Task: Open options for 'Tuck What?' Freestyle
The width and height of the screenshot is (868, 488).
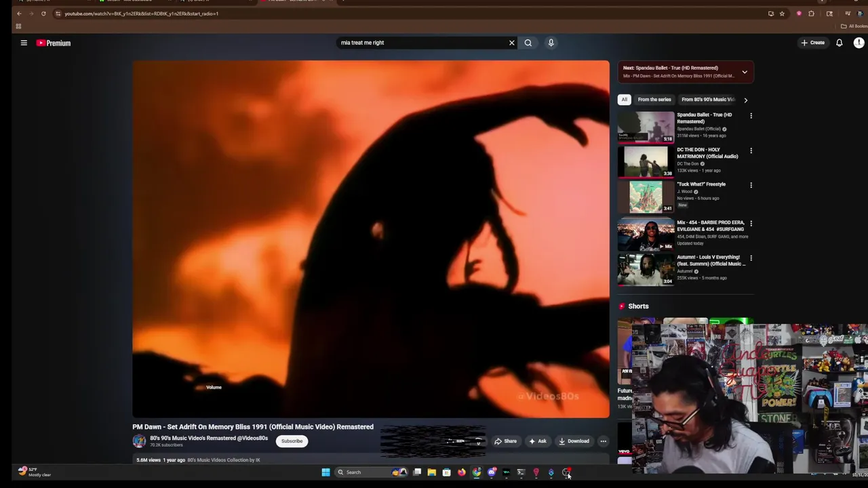Action: 751,185
